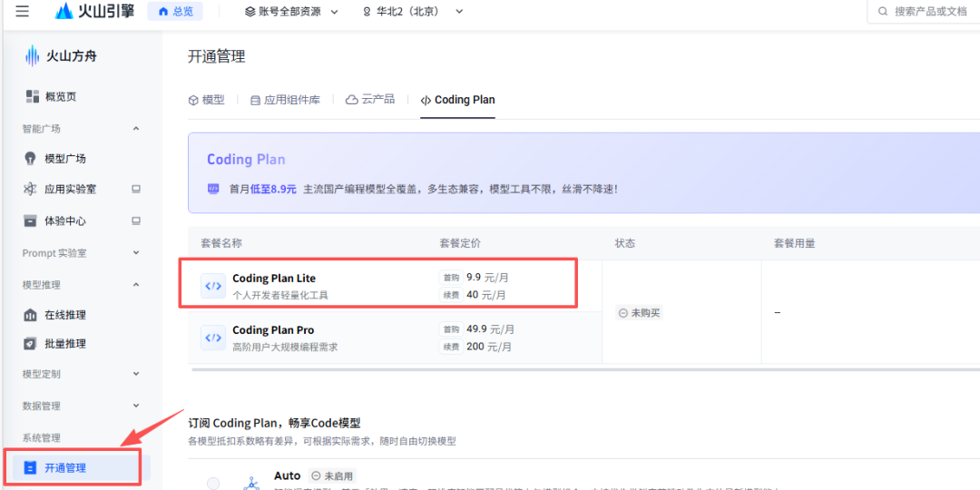This screenshot has width=980, height=490.
Task: Click the 应用实验室 atom icon
Action: coord(30,189)
